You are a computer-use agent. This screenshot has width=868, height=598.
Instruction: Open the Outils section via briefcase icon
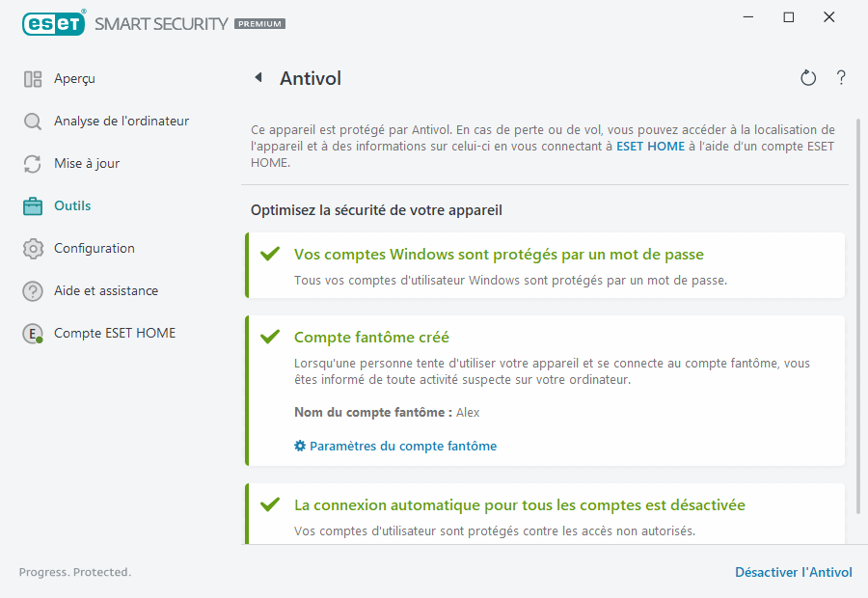(x=33, y=205)
